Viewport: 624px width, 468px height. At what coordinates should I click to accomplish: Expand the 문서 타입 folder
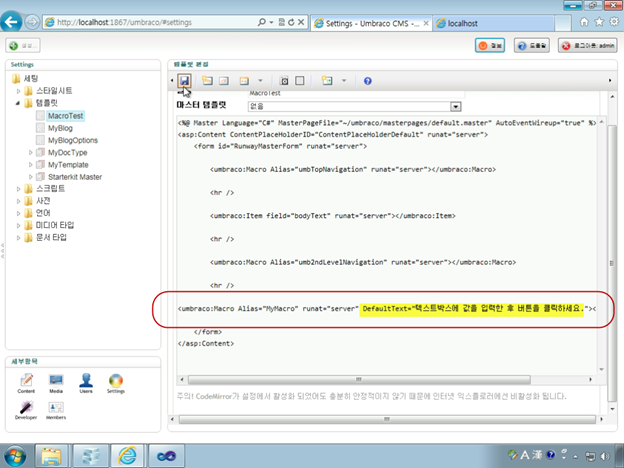point(18,238)
